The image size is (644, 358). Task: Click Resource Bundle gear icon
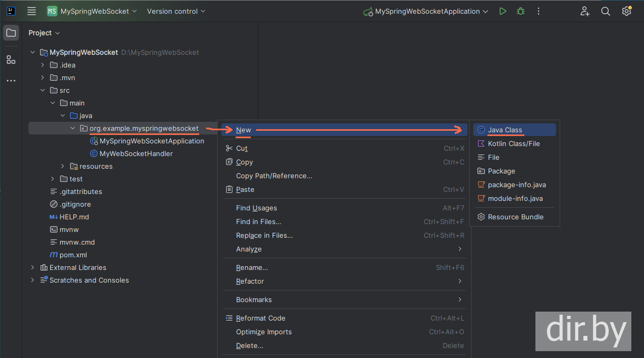tap(481, 217)
